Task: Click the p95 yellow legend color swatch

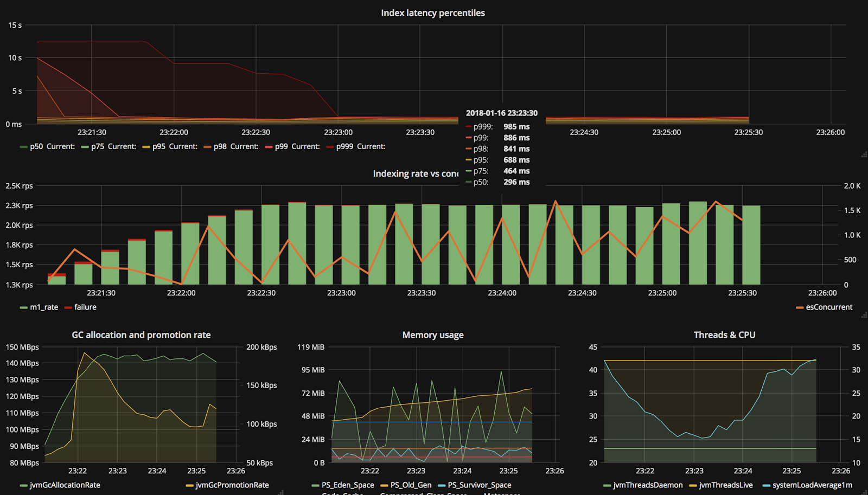Action: 146,147
